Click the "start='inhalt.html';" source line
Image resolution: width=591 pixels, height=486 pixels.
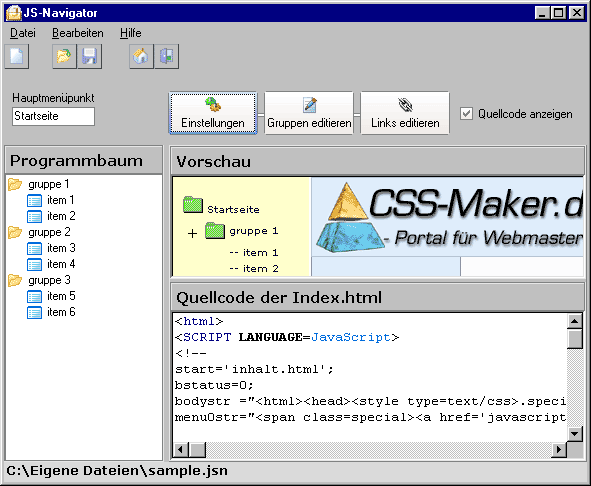tap(254, 369)
